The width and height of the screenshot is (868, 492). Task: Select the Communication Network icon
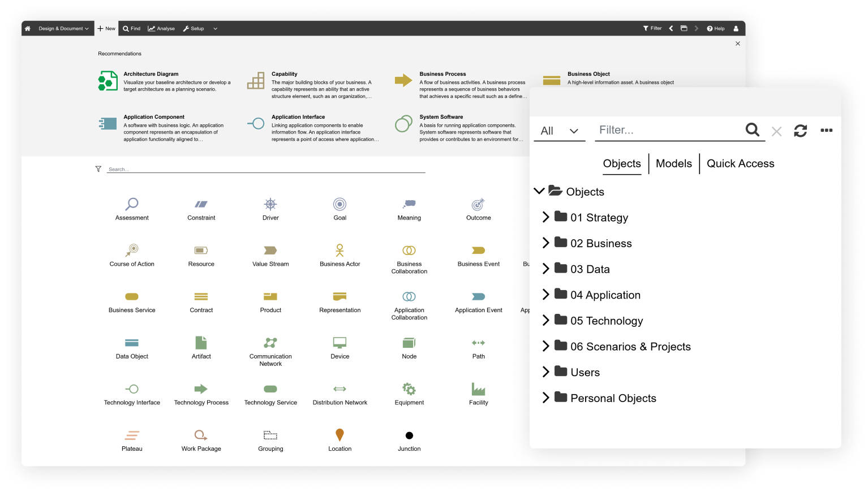click(270, 343)
